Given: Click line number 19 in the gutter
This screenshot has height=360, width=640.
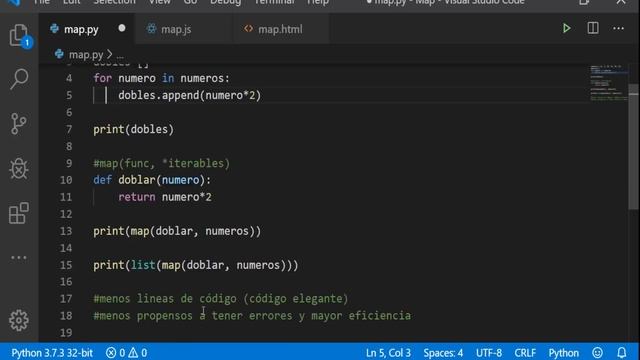Looking at the screenshot, I should click(x=66, y=333).
